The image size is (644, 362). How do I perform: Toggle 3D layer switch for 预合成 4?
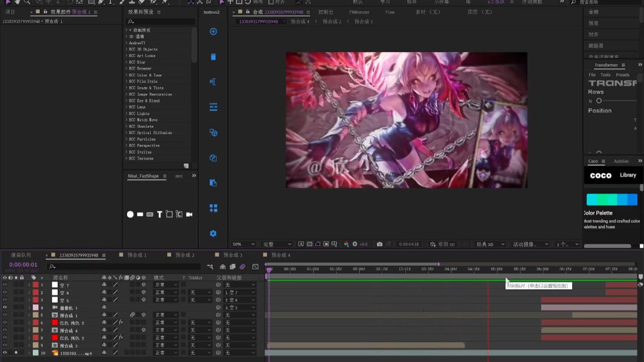coord(144,330)
